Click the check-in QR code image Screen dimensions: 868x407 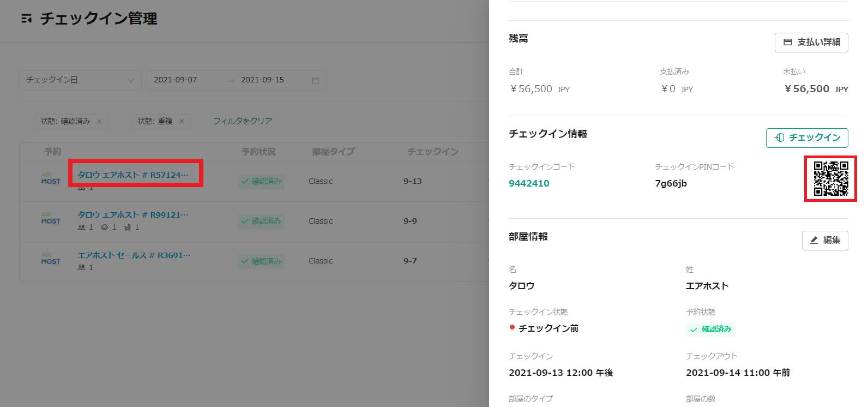point(831,178)
